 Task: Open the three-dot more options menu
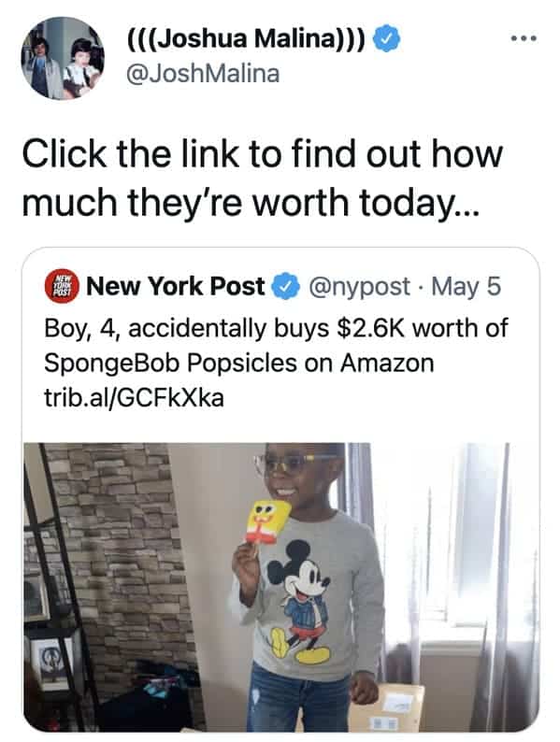coord(524,39)
